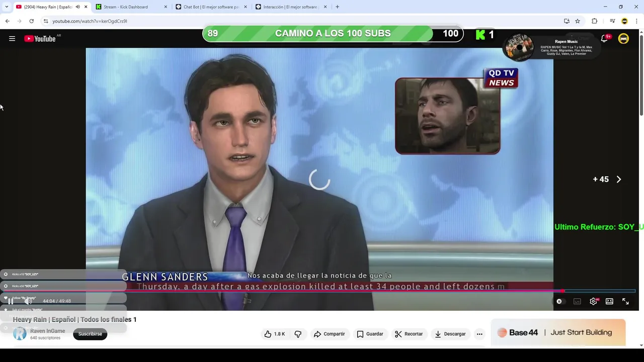View site information icon in address bar
Screen dimensions: 644x362
click(x=46, y=21)
